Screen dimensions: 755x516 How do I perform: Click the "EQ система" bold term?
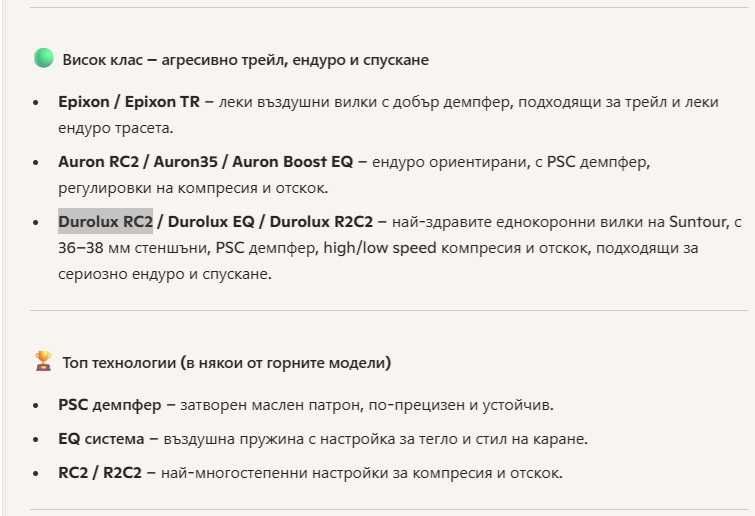(x=97, y=439)
